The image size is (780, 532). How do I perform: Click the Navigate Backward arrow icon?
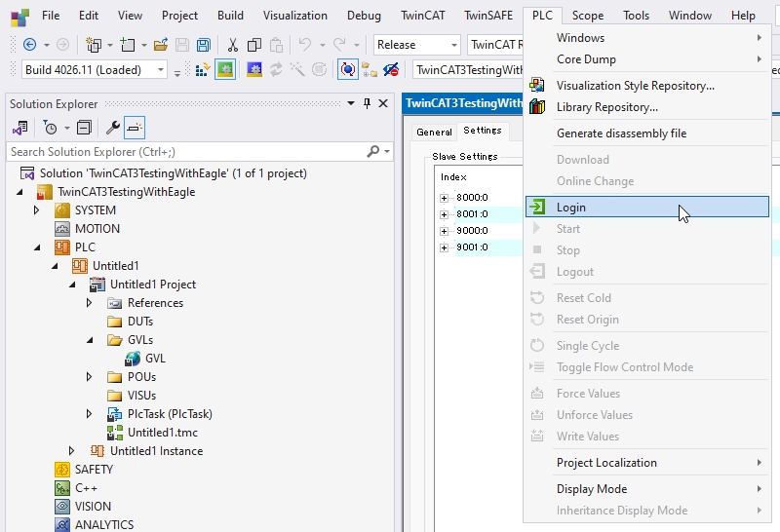tap(30, 45)
